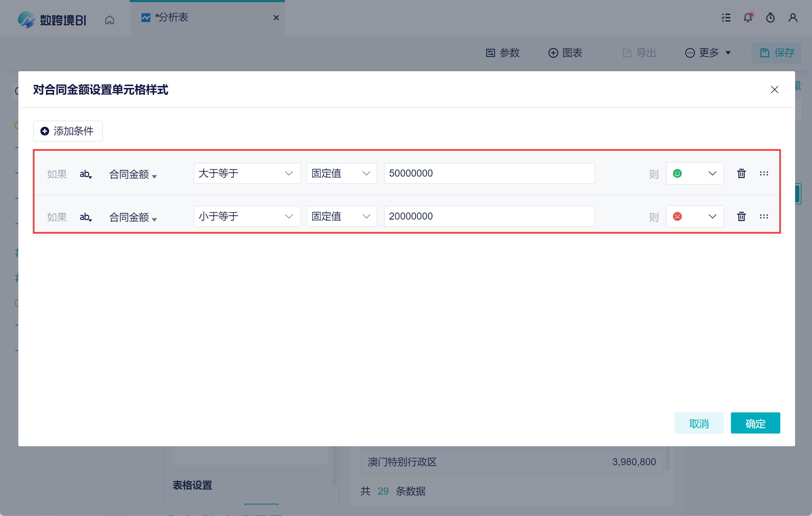Click ab type icon in first condition

pos(86,174)
